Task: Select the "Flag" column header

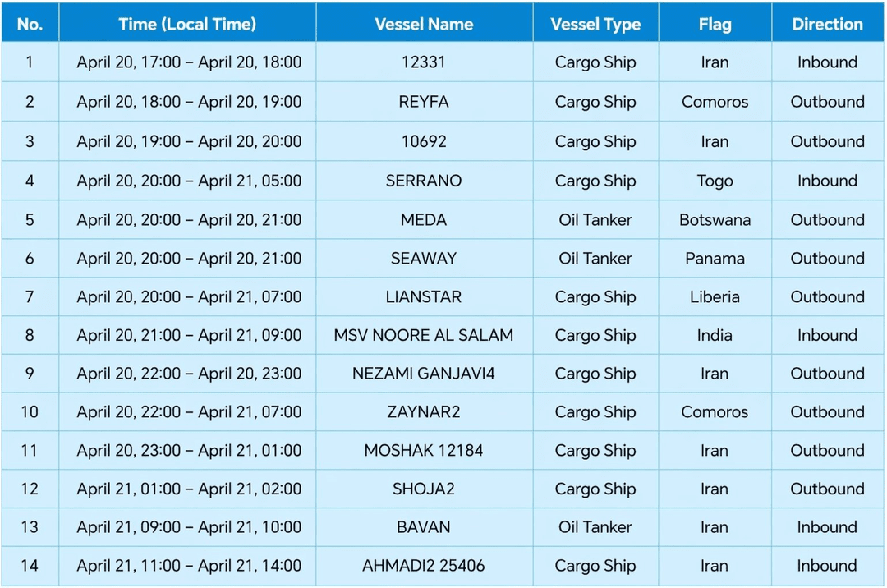Action: point(715,24)
